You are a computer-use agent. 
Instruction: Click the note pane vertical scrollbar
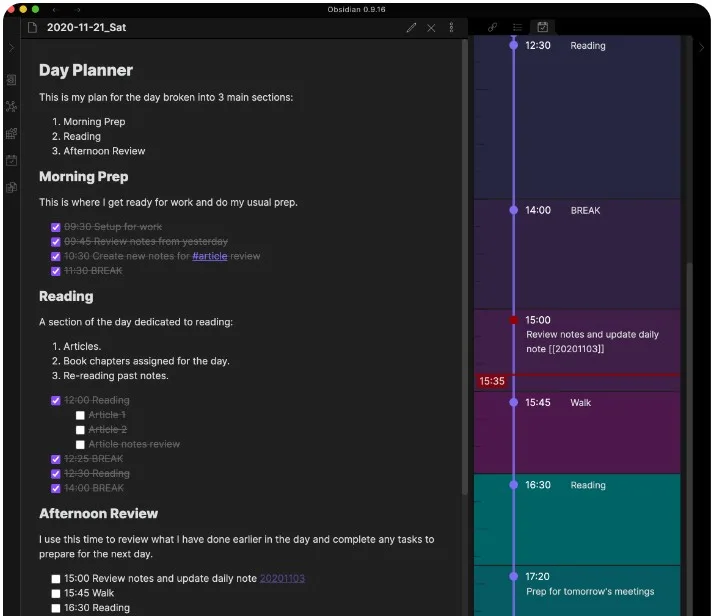point(464,267)
